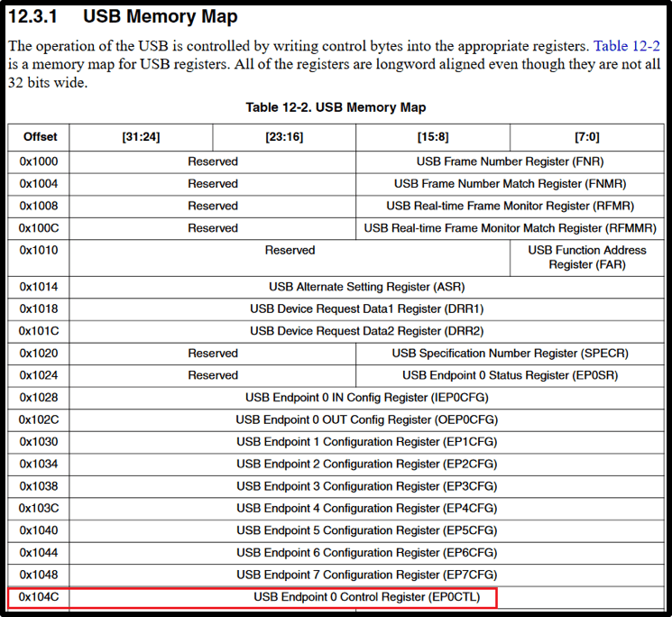The image size is (672, 617).
Task: Click 'USB Endpoint 2 Configuration Register (EP2CFG)'
Action: click(x=367, y=464)
